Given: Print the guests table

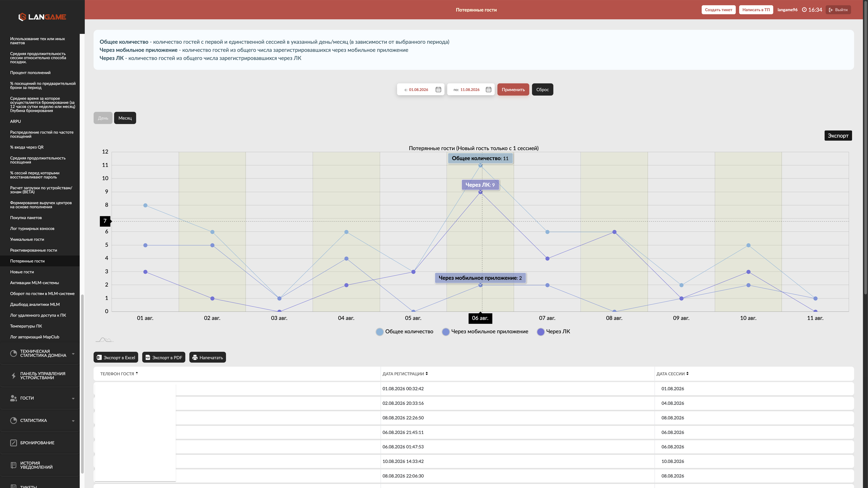Looking at the screenshot, I should (208, 357).
